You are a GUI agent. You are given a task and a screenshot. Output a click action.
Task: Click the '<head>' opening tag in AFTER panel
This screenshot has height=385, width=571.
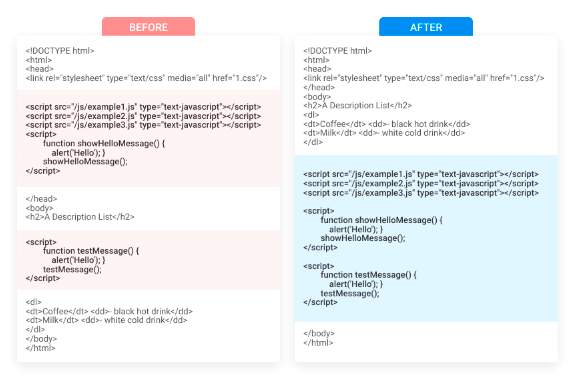click(317, 69)
